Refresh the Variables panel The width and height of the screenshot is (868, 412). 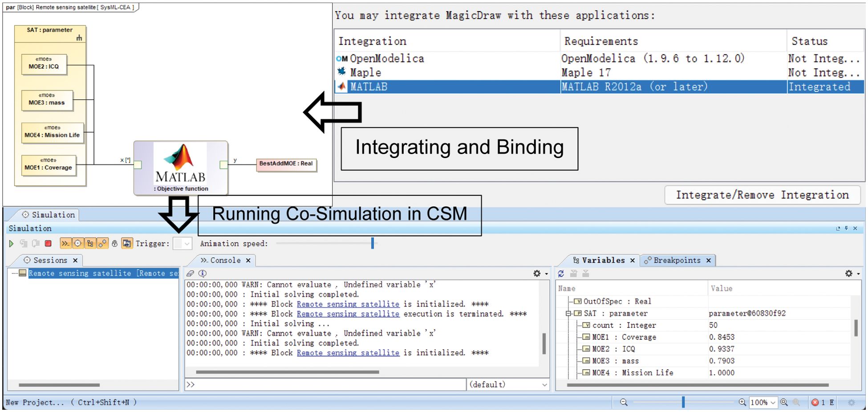561,273
